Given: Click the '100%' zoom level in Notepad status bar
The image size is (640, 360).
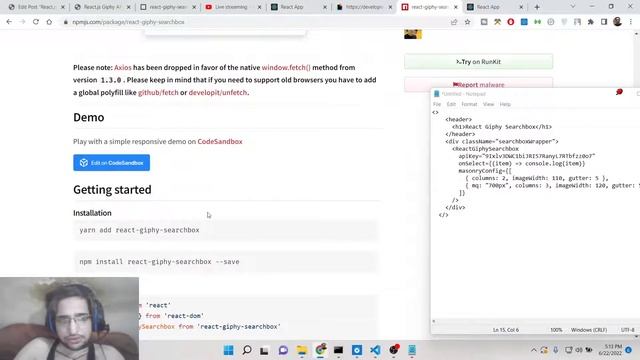Looking at the screenshot, I should (x=556, y=330).
